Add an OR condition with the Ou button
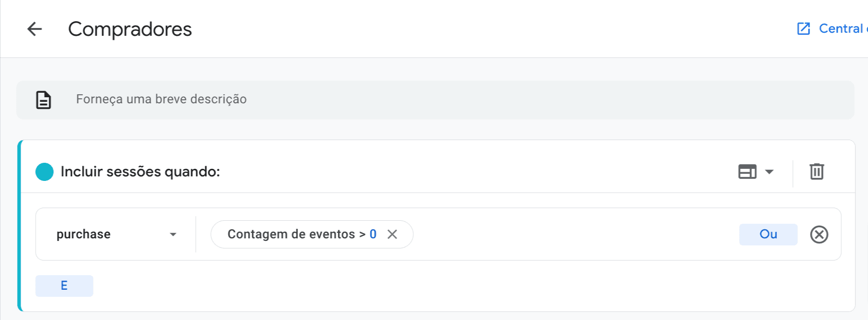 [x=768, y=234]
